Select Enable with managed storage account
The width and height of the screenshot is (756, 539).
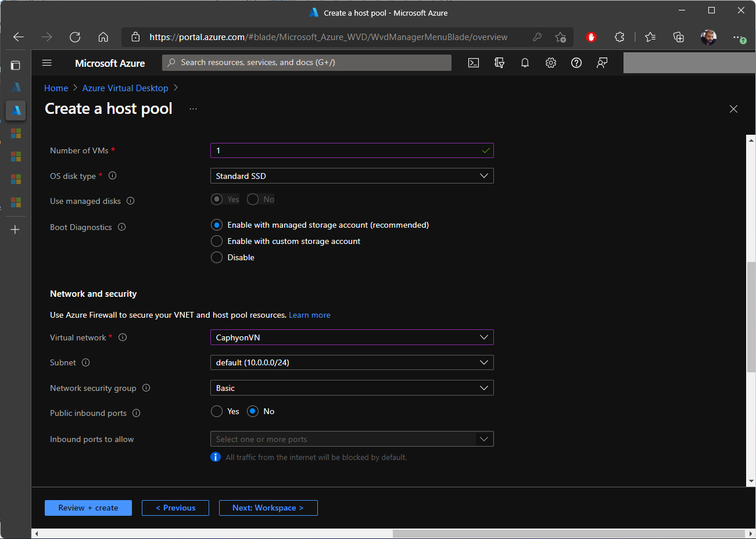pyautogui.click(x=217, y=225)
